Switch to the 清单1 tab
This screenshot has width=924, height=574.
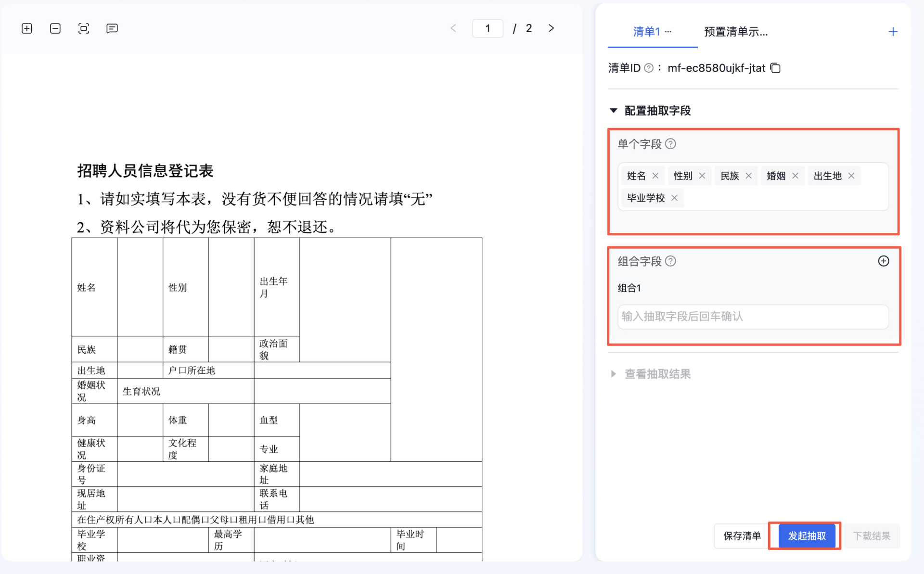[x=646, y=32]
